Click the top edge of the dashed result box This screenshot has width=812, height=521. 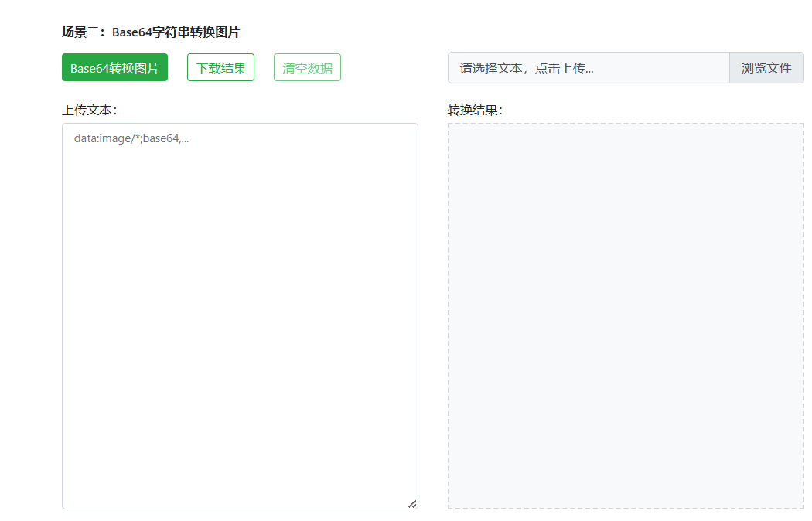click(626, 124)
